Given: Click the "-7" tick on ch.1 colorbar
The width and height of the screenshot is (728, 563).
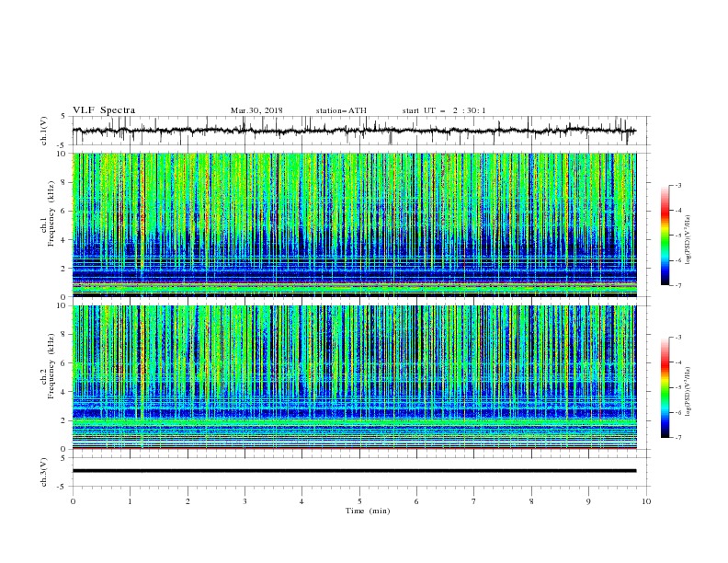Looking at the screenshot, I should pyautogui.click(x=678, y=285).
